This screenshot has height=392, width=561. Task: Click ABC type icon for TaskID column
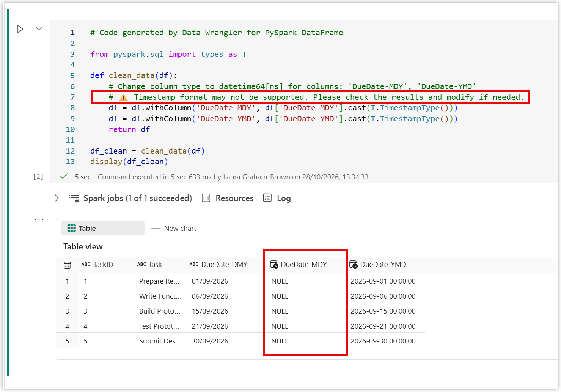coord(86,264)
